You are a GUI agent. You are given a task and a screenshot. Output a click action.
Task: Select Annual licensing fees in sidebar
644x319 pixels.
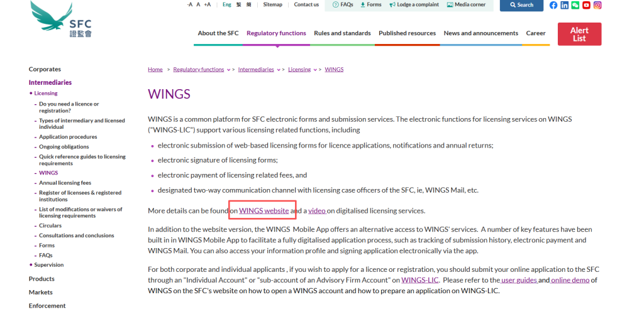65,183
